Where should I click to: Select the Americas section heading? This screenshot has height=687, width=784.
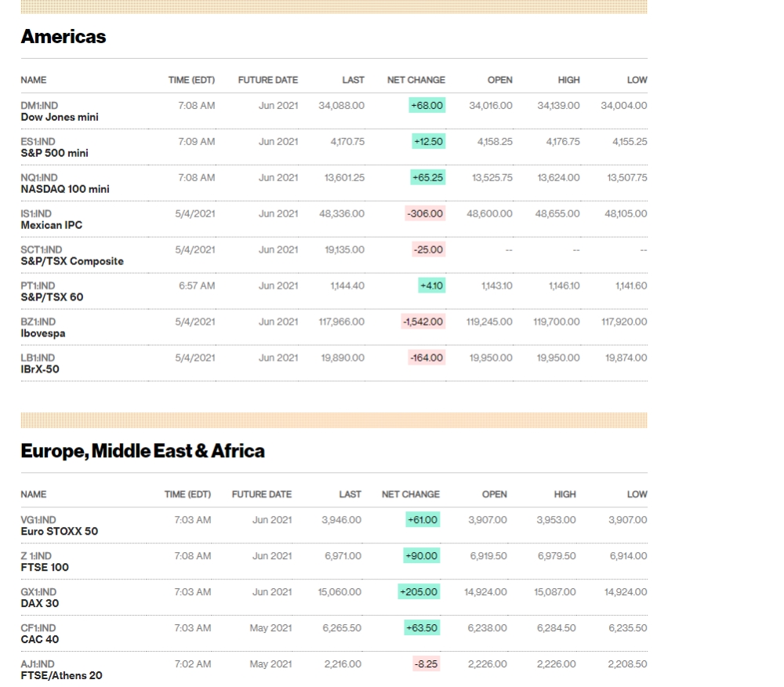point(64,37)
